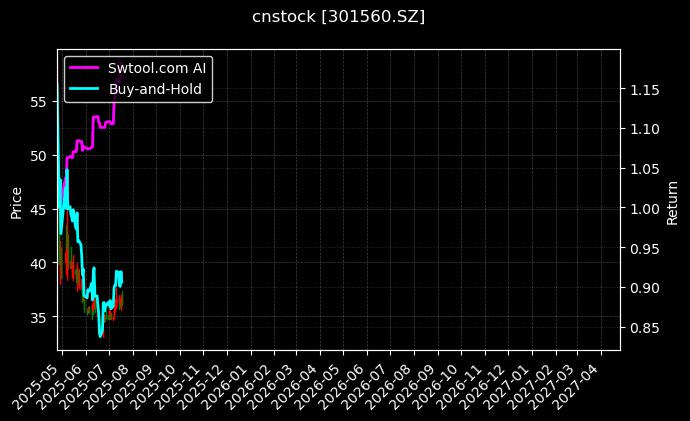Viewport: 690px width, 421px height.
Task: Click the 55 price tick label
Action: pos(40,102)
